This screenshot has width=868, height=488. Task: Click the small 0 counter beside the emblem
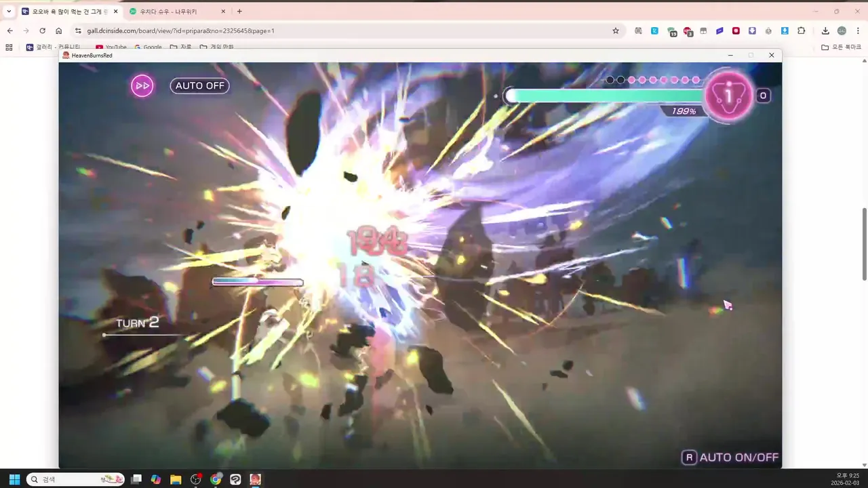pos(763,96)
